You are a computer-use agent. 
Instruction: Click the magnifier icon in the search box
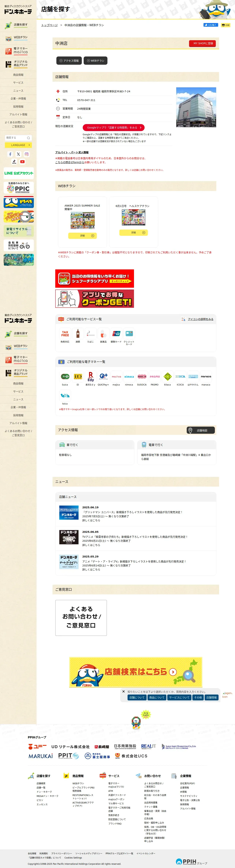pyautogui.click(x=28, y=138)
